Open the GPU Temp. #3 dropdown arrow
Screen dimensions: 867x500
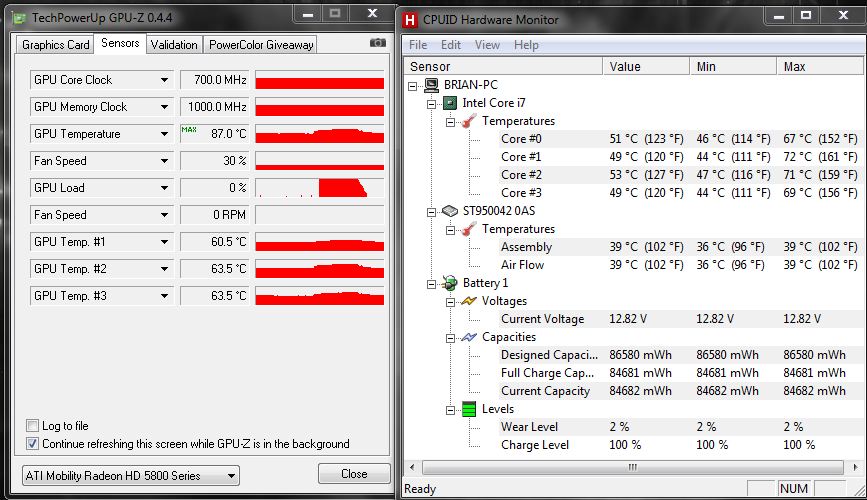pyautogui.click(x=164, y=296)
